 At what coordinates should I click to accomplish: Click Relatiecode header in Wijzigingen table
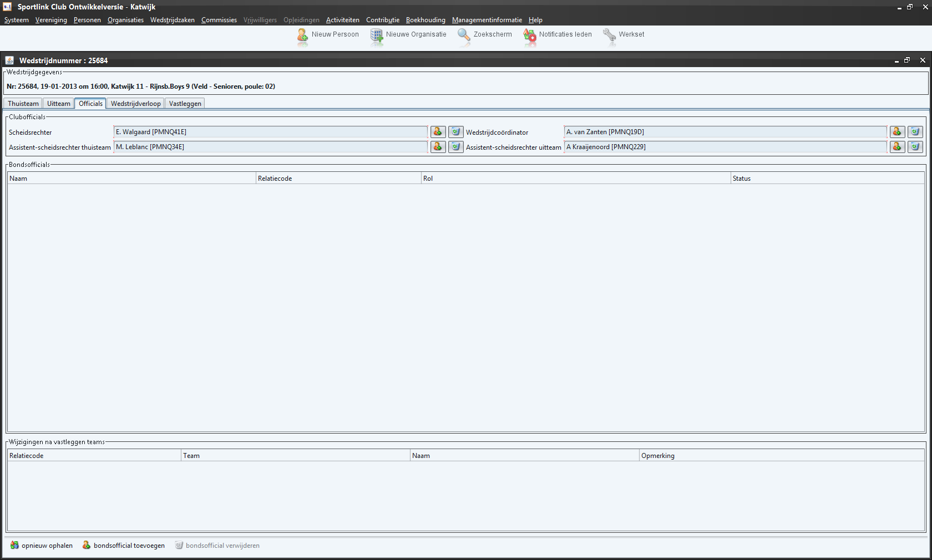[x=94, y=456]
